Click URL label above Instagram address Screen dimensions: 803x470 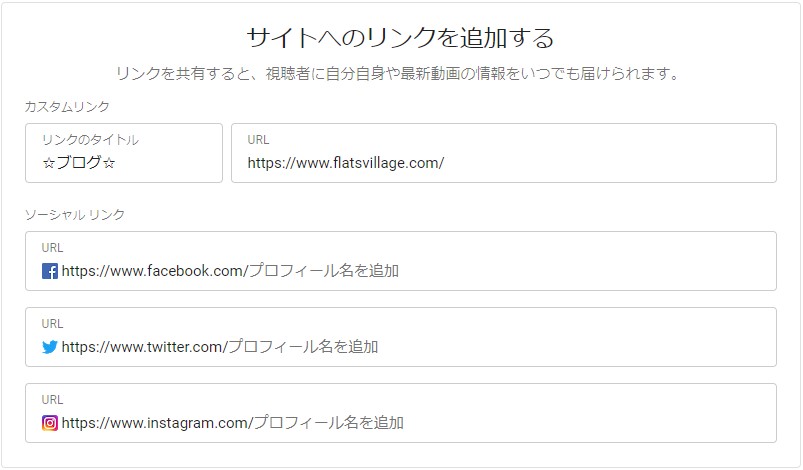click(x=52, y=400)
